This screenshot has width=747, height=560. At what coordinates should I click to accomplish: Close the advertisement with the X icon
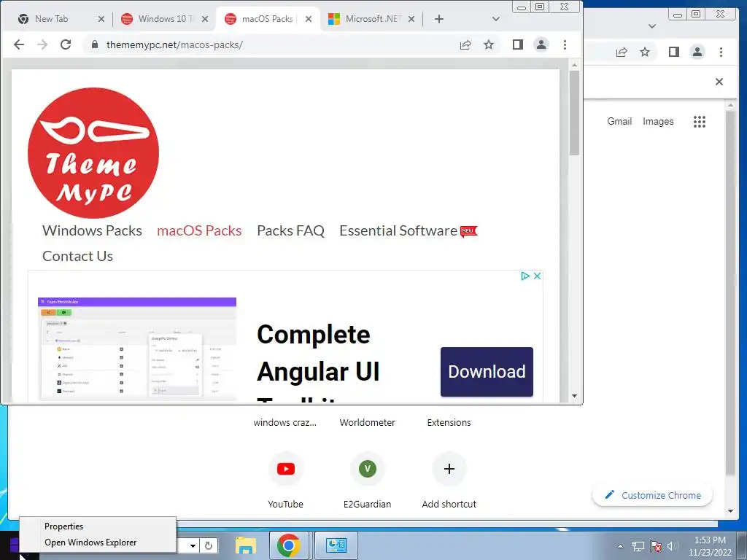click(538, 276)
